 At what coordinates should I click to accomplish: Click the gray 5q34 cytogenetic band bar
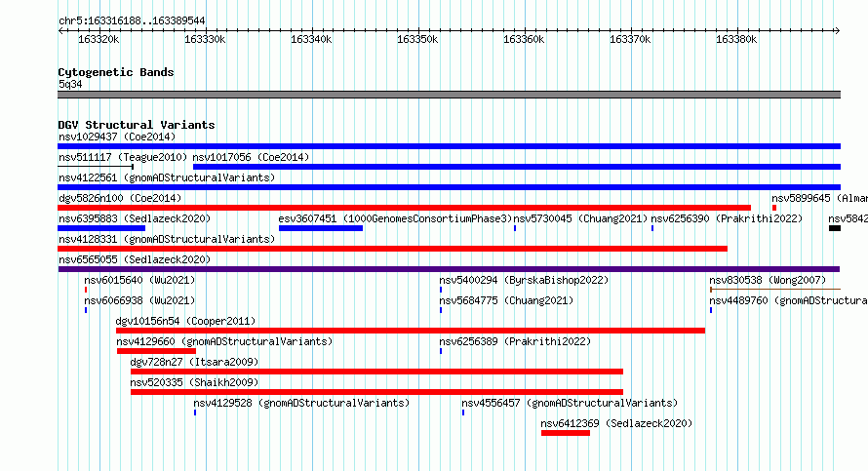pyautogui.click(x=449, y=95)
